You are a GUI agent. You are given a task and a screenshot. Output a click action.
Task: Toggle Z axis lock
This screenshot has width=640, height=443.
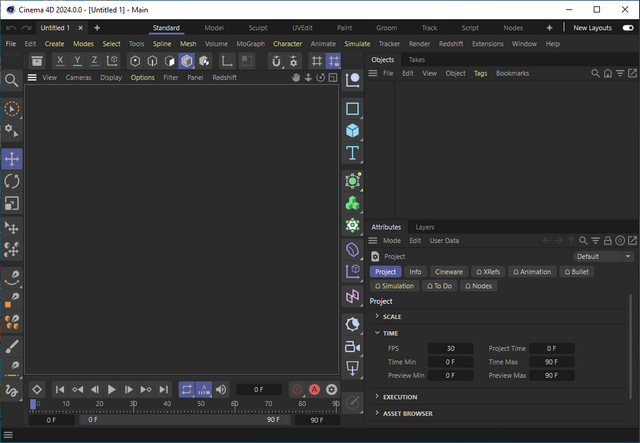coord(94,61)
